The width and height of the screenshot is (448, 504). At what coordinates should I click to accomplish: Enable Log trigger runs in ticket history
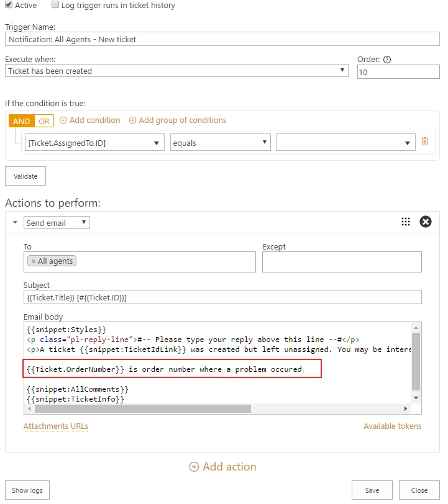click(x=55, y=4)
